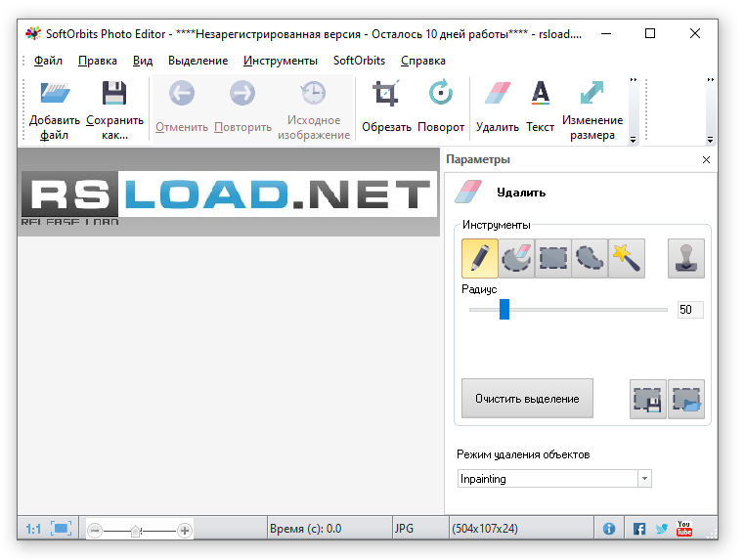Image resolution: width=745 pixels, height=560 pixels.
Task: Open the Inpainting removal mode dropdown
Action: click(644, 479)
